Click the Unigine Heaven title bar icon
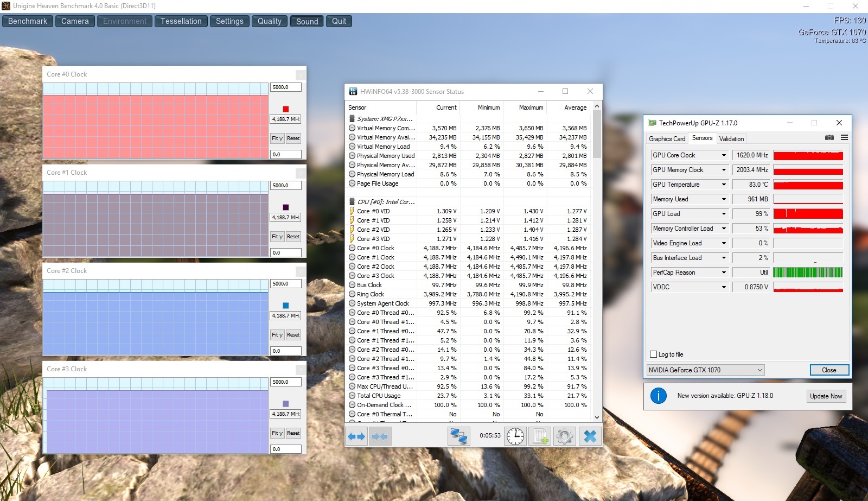Viewport: 868px width, 501px height. [x=6, y=6]
